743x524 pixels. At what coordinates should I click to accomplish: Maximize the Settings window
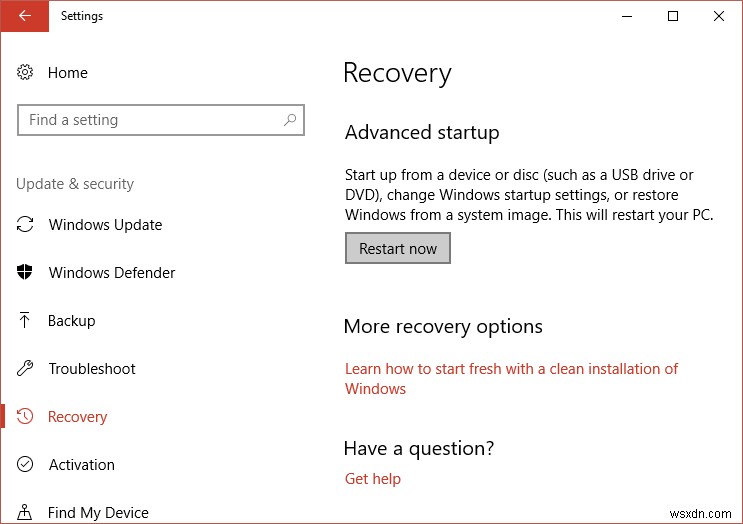point(673,16)
